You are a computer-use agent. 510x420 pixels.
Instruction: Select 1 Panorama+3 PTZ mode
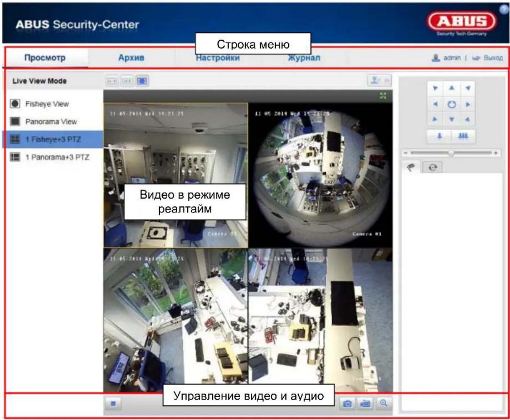coord(57,157)
